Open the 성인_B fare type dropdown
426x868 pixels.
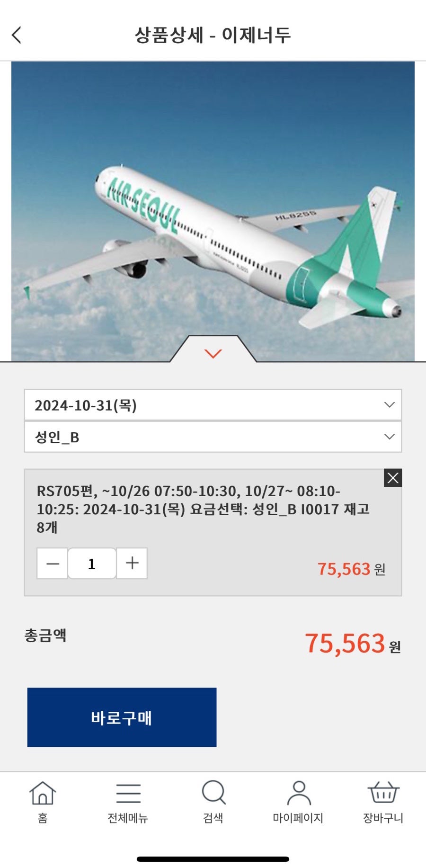pos(213,437)
